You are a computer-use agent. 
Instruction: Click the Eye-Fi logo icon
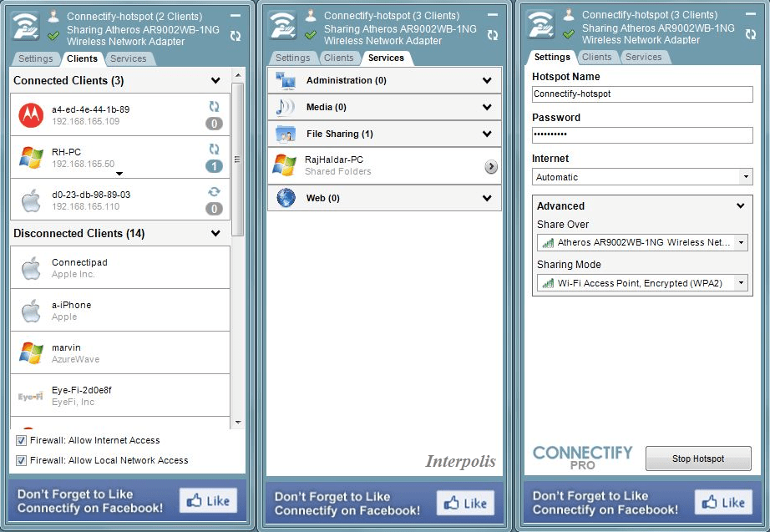pos(30,397)
